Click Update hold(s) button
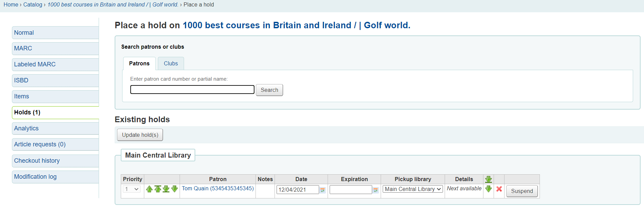 140,135
